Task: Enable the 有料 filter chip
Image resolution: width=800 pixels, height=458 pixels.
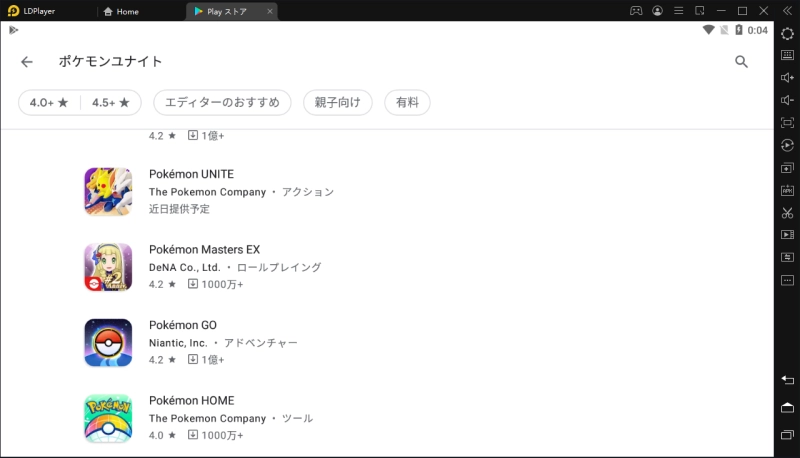Action: pos(407,102)
